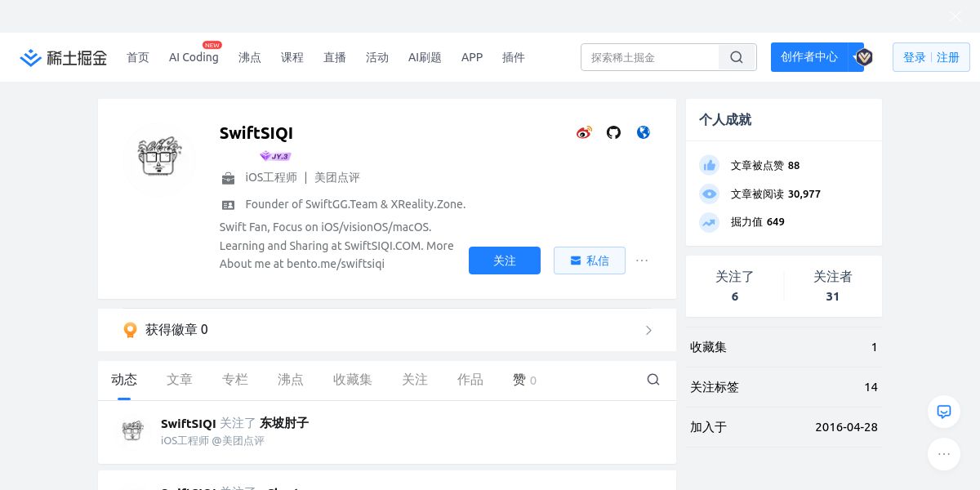Click the small avatar in 东坡肘子 activity
The height and width of the screenshot is (490, 980).
click(x=132, y=430)
